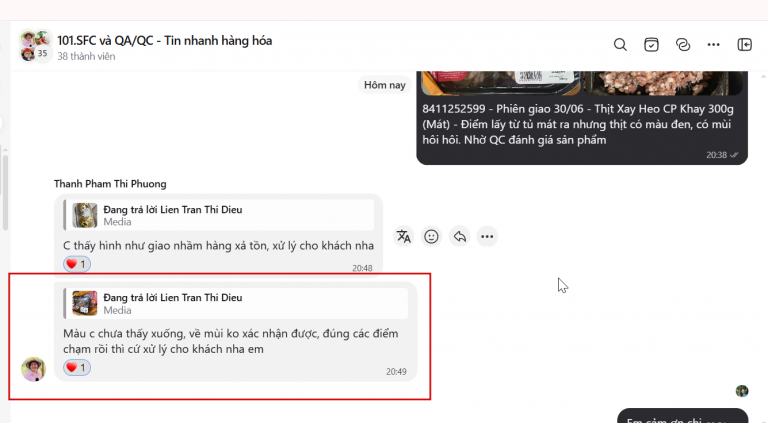This screenshot has height=423, width=768.
Task: Click sender name Thanh Pham Thi Phuong
Action: 110,184
